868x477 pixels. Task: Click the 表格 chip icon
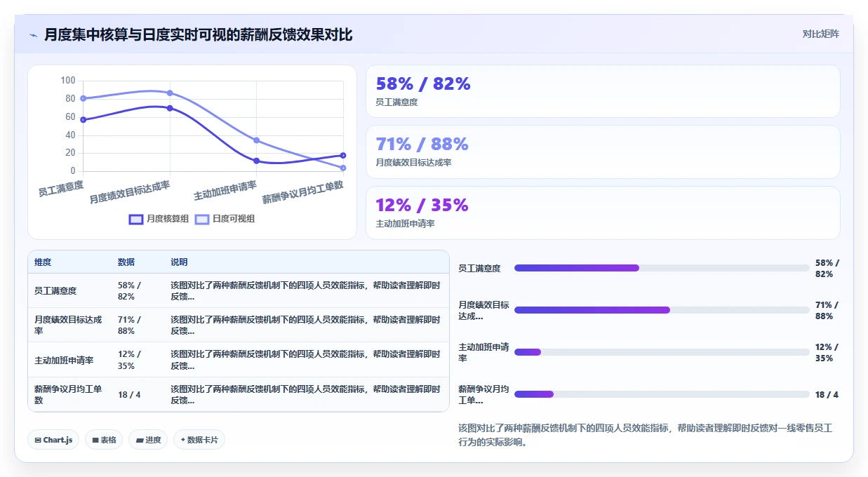coord(95,440)
